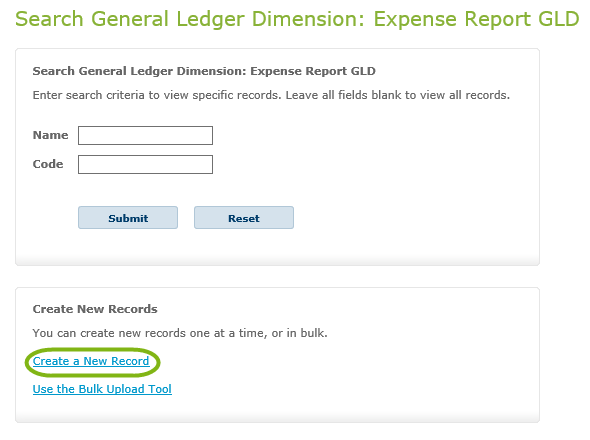Viewport: 590px width, 440px height.
Task: Click the large green page title heading
Action: (x=297, y=19)
